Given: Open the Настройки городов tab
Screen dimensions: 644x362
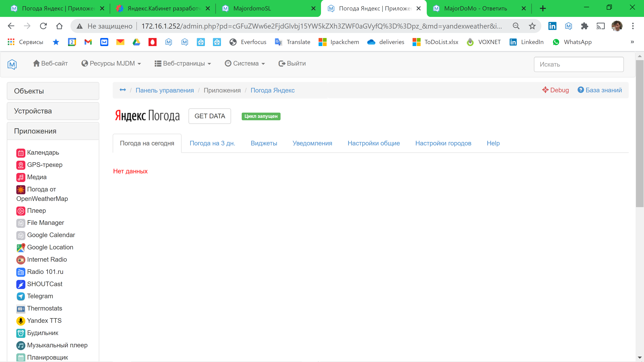Looking at the screenshot, I should pos(443,143).
